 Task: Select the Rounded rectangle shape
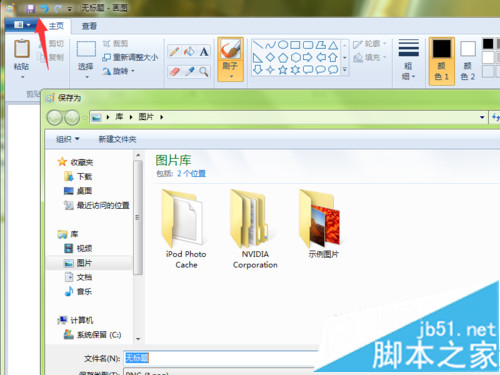[308, 45]
